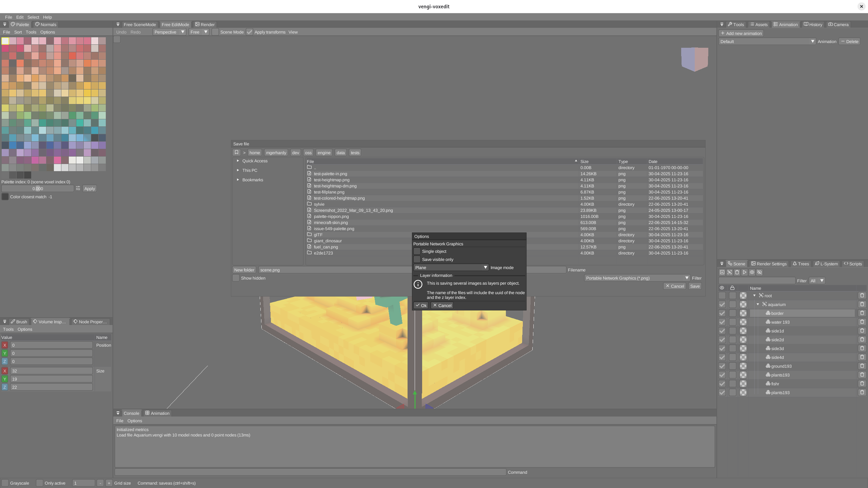Click the show all nodes eye icon
The width and height of the screenshot is (868, 488).
[x=752, y=272]
